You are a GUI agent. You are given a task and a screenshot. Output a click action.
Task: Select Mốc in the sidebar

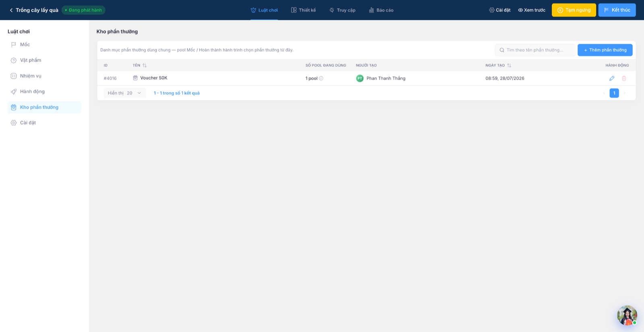pos(44,45)
